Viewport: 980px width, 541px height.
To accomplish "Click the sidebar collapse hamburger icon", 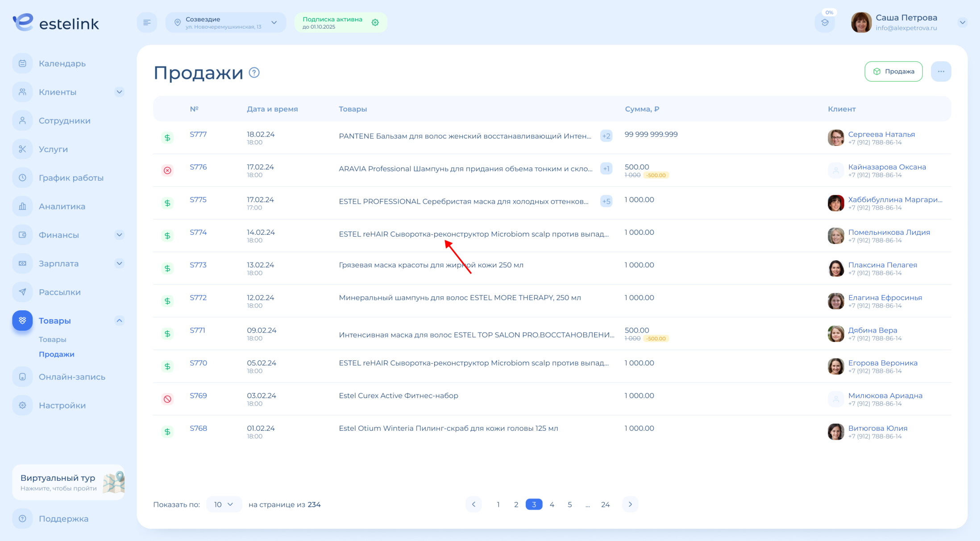I will (147, 22).
